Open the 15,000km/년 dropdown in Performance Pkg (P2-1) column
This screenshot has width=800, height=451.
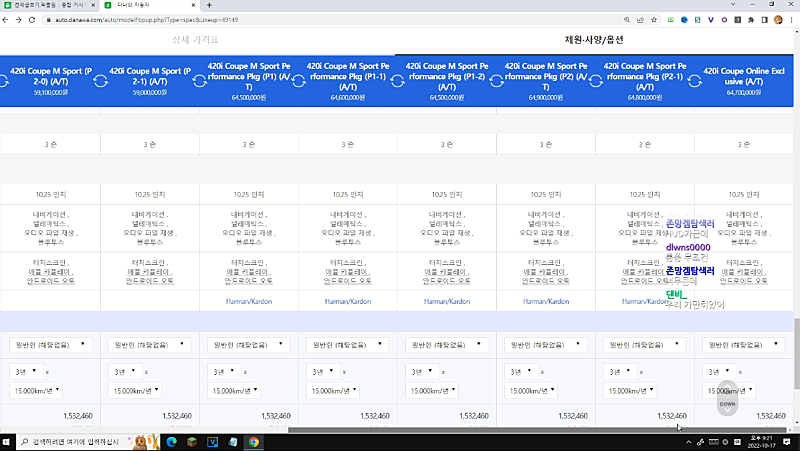pos(630,391)
